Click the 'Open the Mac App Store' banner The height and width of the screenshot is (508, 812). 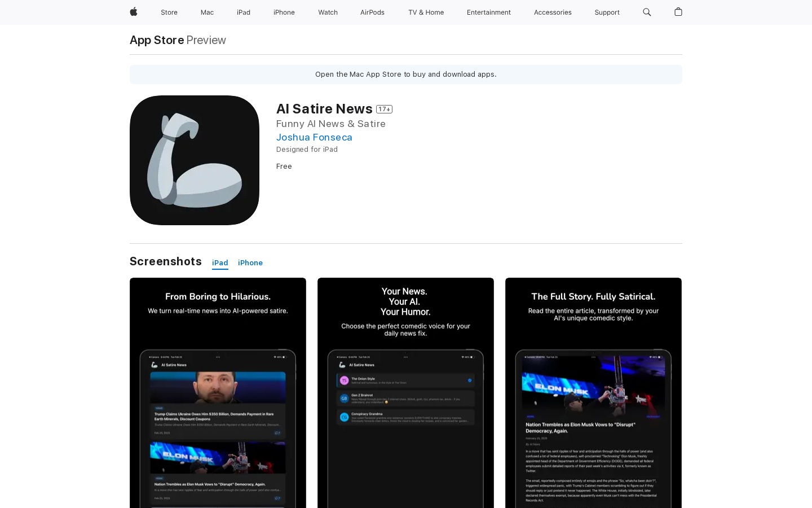click(x=406, y=75)
